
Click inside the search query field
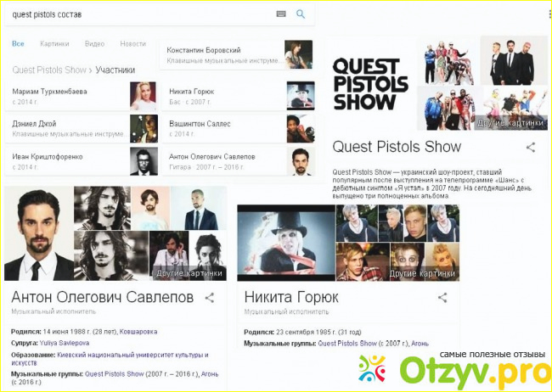pyautogui.click(x=136, y=14)
